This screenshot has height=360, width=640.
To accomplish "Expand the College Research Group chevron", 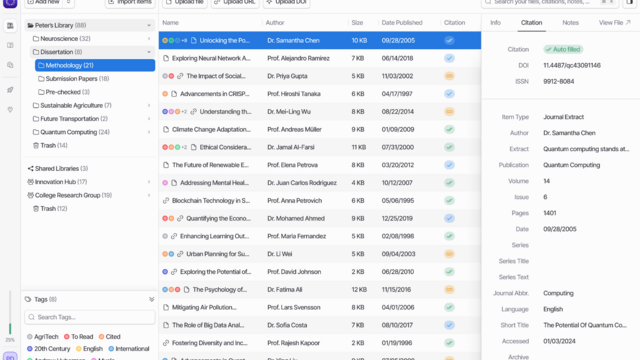I will pyautogui.click(x=149, y=196).
